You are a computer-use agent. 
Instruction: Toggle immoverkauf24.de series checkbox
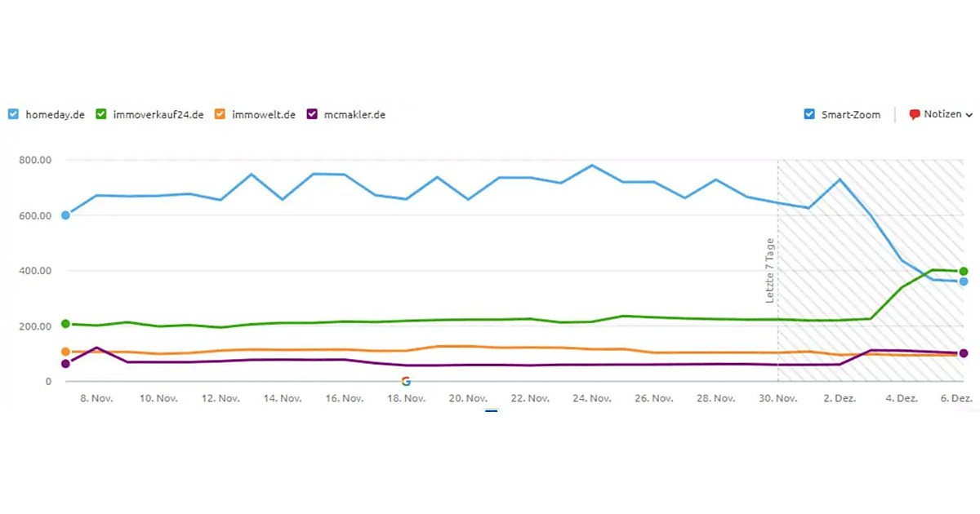coord(102,115)
